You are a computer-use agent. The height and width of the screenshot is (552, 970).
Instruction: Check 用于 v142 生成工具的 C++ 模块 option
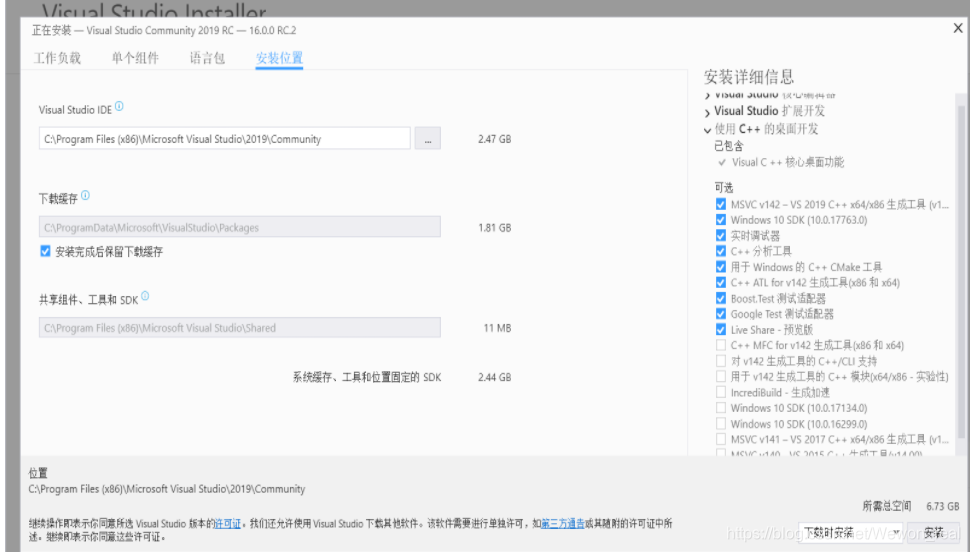(721, 376)
